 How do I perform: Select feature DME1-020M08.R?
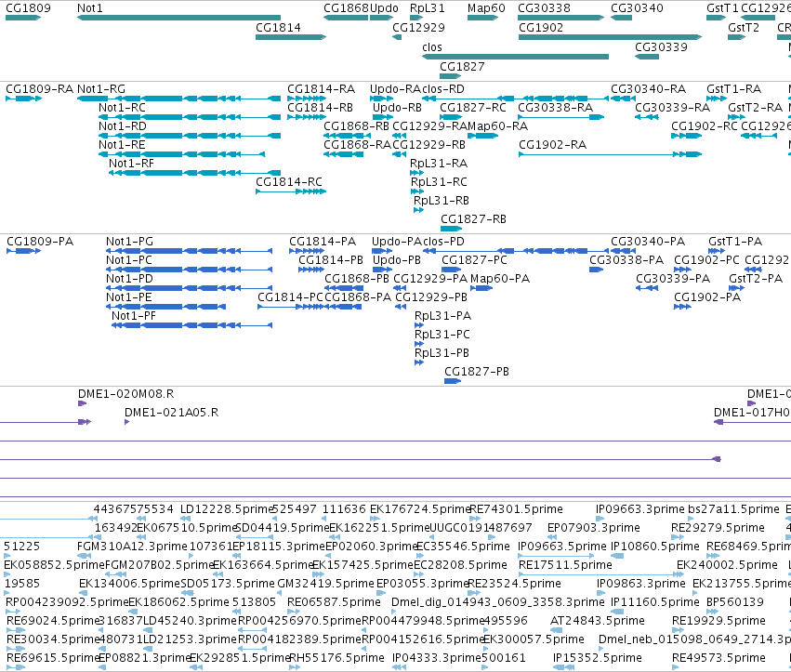82,403
